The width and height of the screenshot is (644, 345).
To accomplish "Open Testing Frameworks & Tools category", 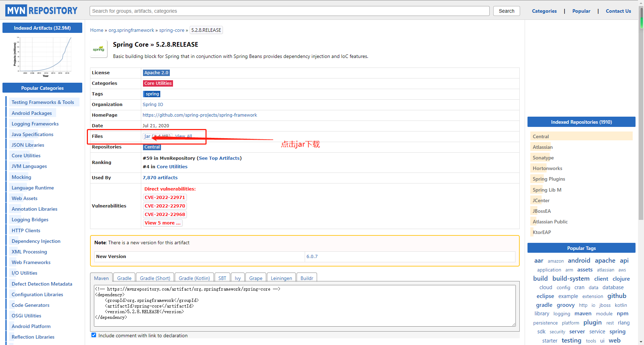I will (43, 103).
